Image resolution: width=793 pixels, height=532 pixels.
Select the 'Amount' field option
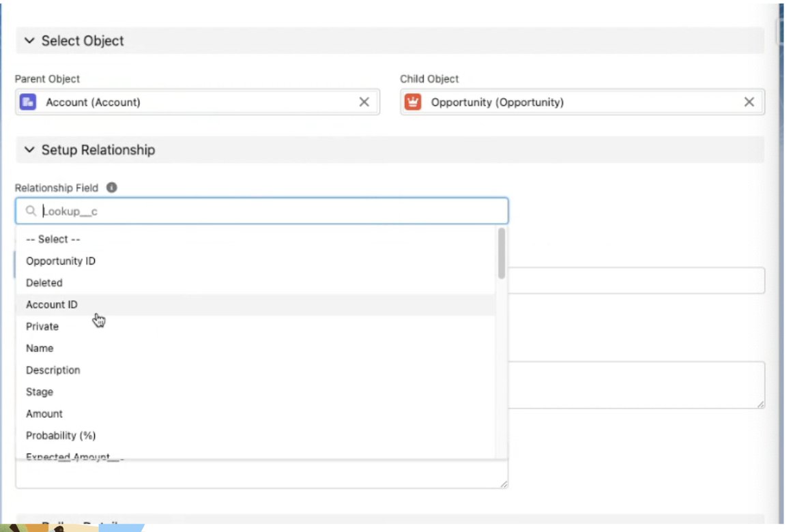(x=255, y=413)
